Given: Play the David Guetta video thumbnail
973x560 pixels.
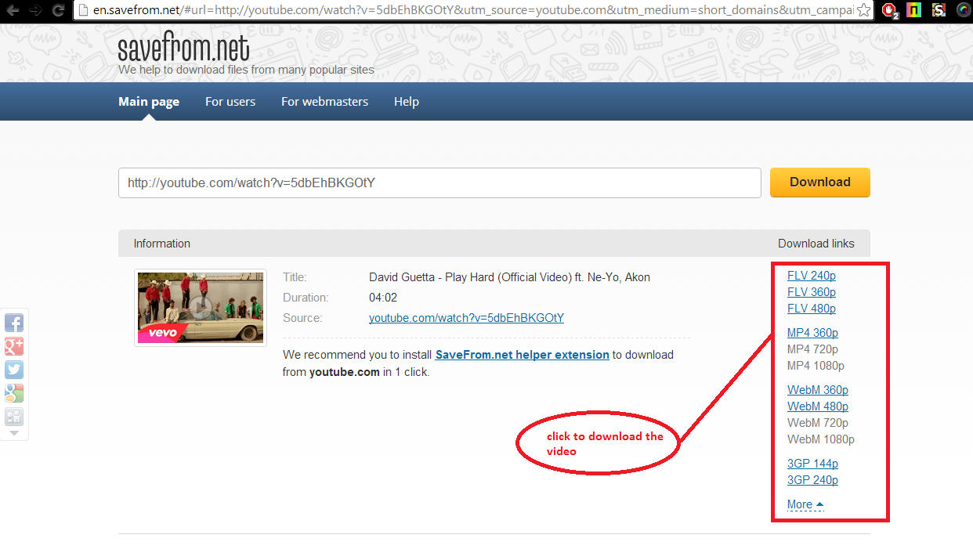Looking at the screenshot, I should 201,308.
